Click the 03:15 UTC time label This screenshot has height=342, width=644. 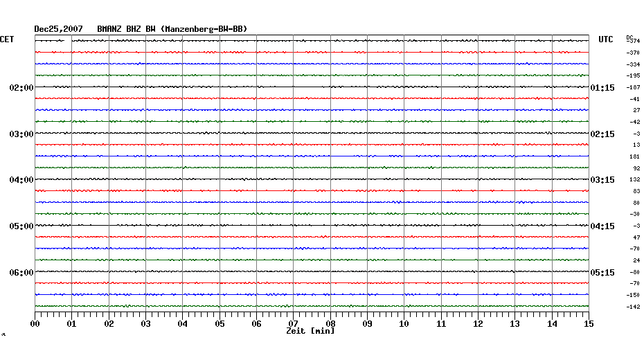(602, 180)
